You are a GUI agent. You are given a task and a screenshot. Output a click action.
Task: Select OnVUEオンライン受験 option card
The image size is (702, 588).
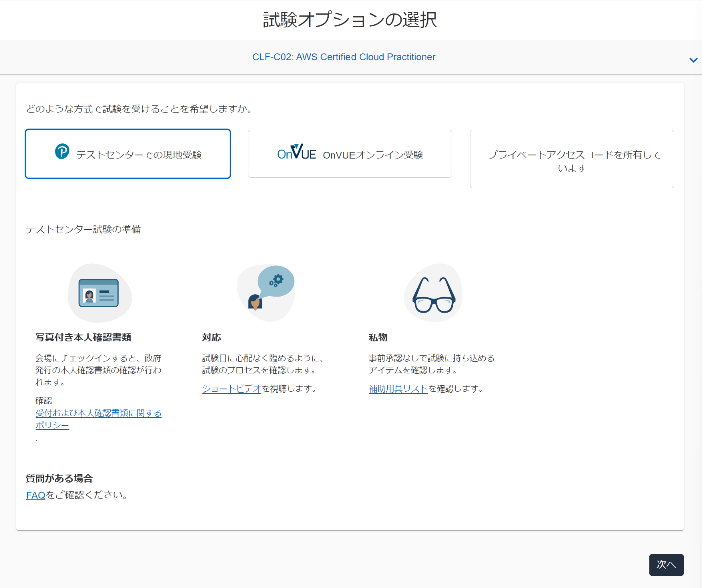350,154
